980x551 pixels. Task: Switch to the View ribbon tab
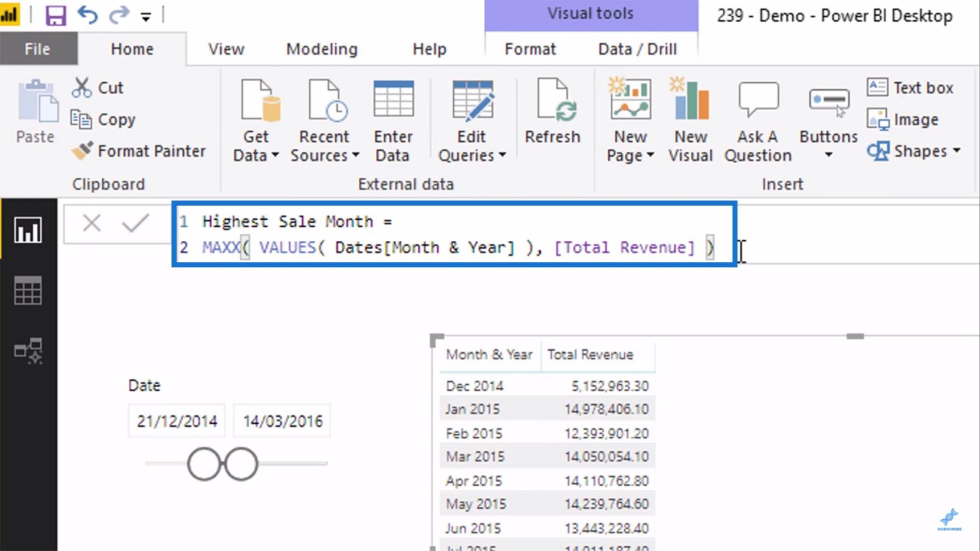(226, 49)
